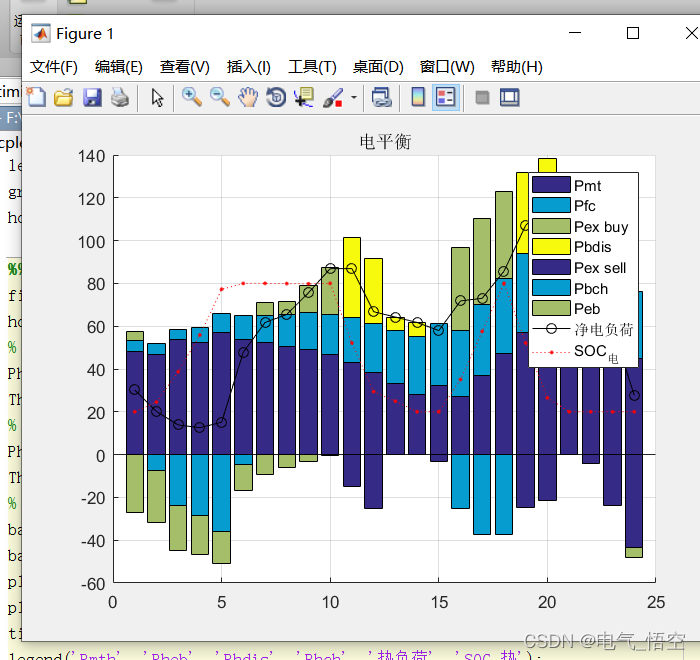The height and width of the screenshot is (660, 700).
Task: Click the plot title 电平衡
Action: click(385, 142)
